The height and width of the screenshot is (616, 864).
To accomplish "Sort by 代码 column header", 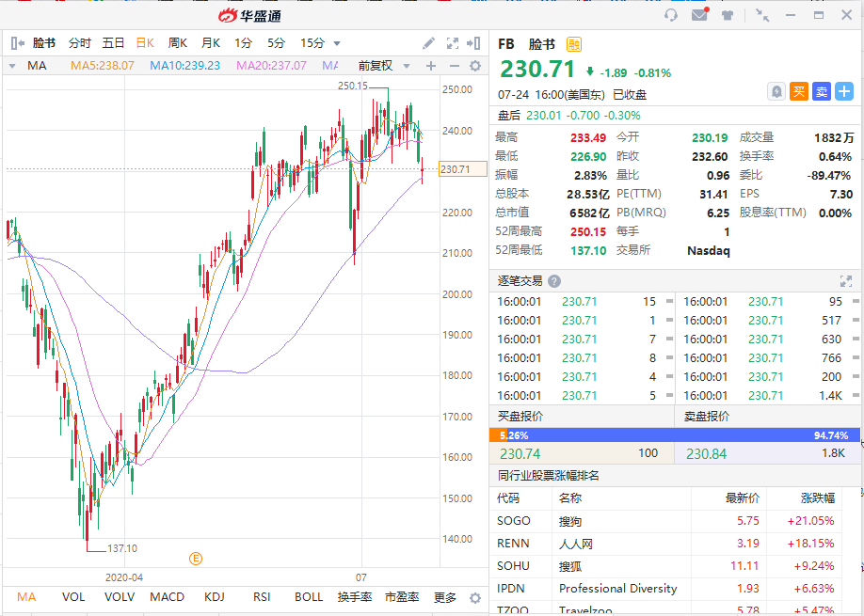I will tap(508, 498).
